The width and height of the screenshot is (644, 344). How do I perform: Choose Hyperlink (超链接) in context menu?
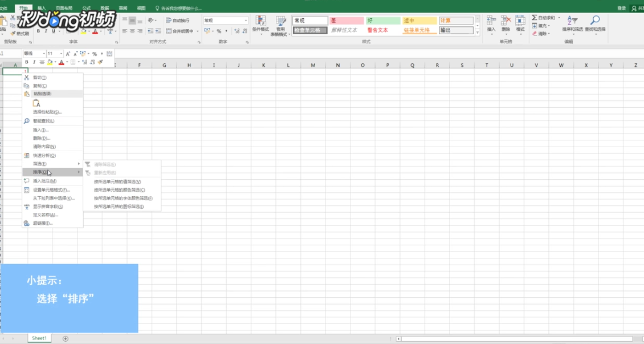52,223
